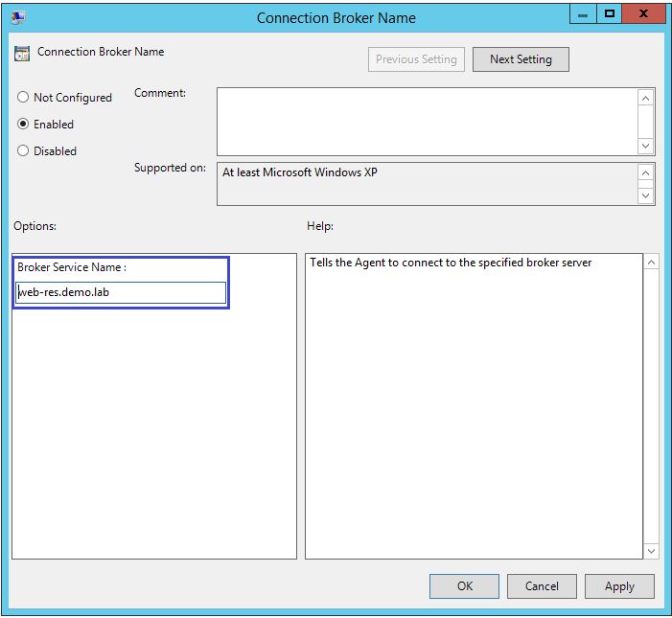Click inside the Comment text box
This screenshot has width=672, height=618.
point(427,121)
